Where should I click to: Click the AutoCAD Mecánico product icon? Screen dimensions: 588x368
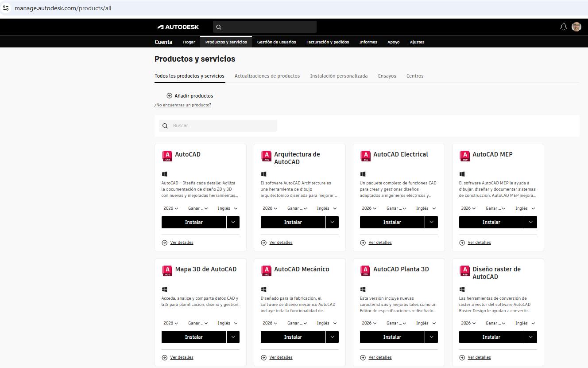[266, 270]
